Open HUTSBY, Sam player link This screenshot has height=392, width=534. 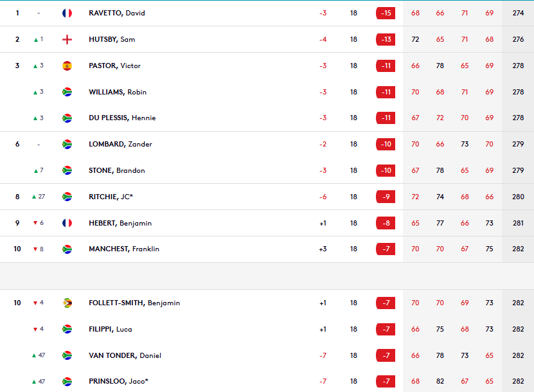coord(112,39)
